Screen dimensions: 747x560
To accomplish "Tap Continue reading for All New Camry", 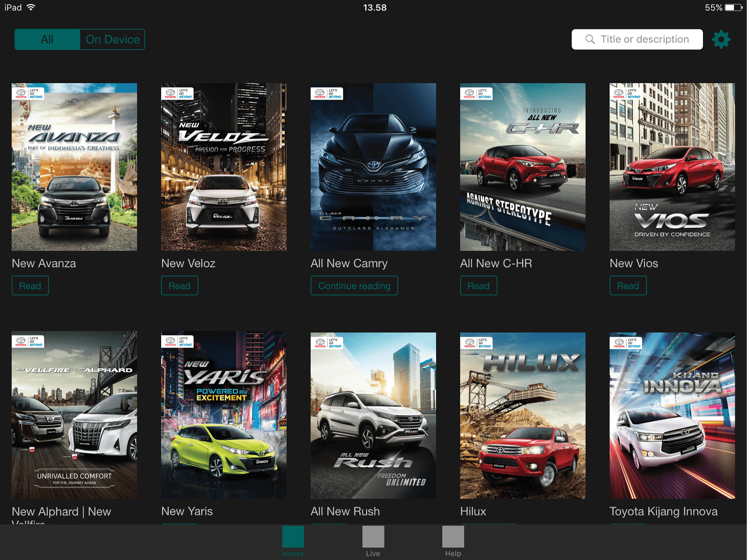I will tap(354, 286).
